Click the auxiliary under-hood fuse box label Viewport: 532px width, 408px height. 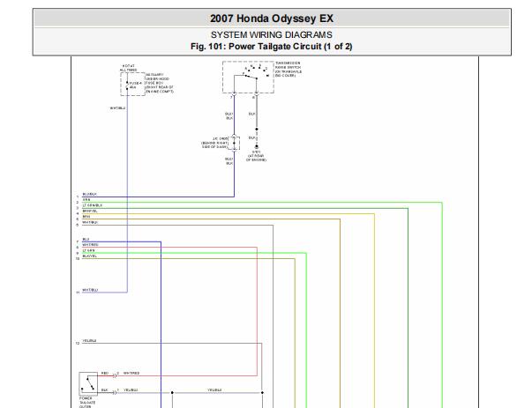click(x=160, y=83)
